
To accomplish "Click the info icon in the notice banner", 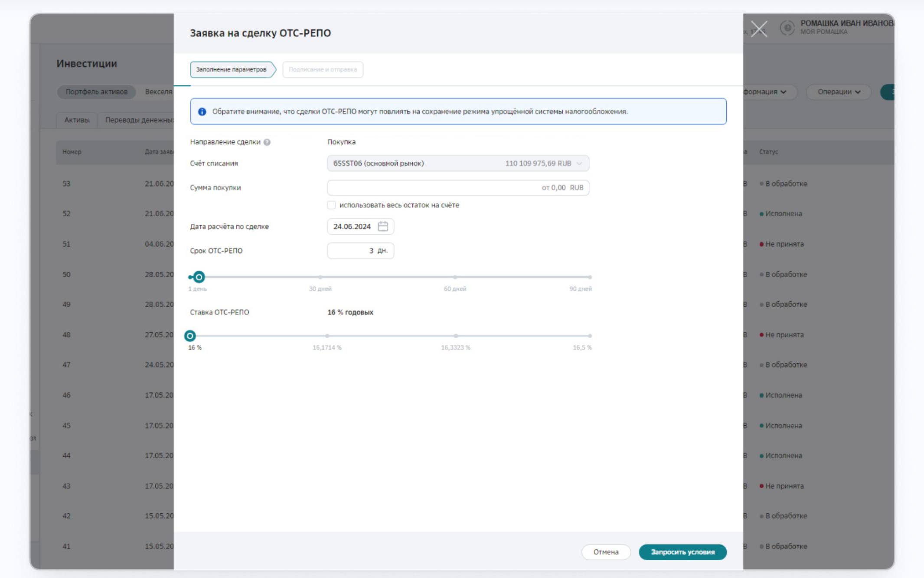I will [202, 112].
